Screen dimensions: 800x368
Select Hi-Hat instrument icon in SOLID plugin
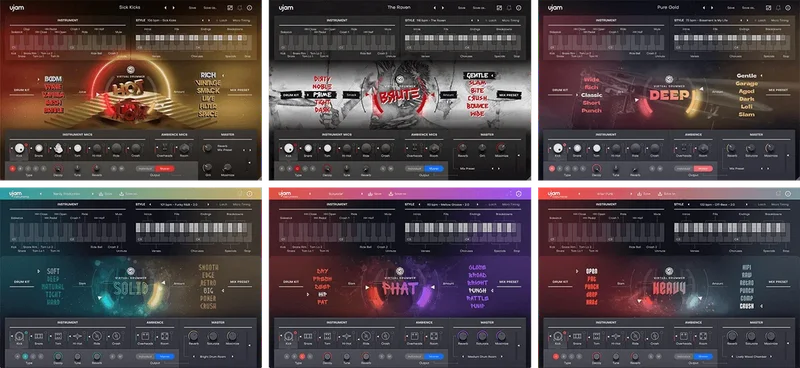(78, 336)
